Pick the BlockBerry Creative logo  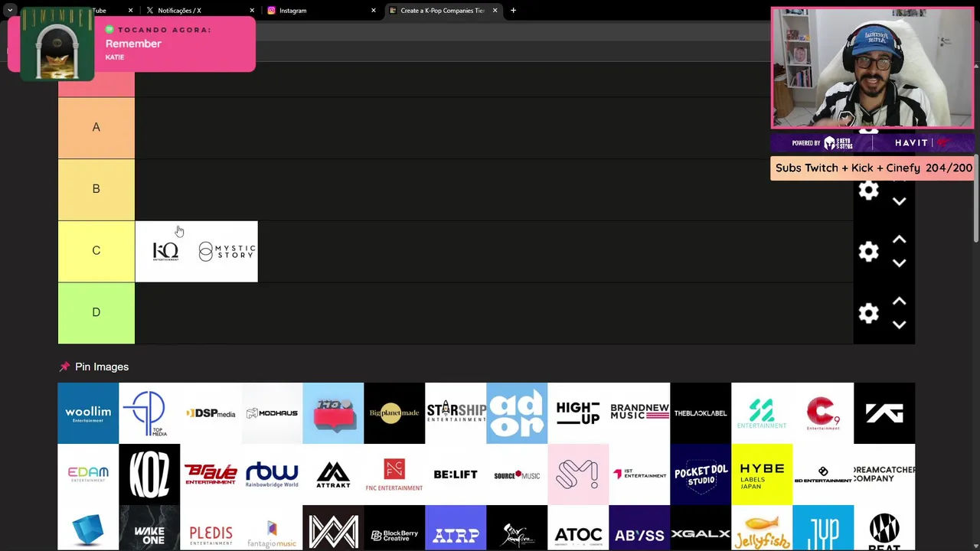point(394,528)
